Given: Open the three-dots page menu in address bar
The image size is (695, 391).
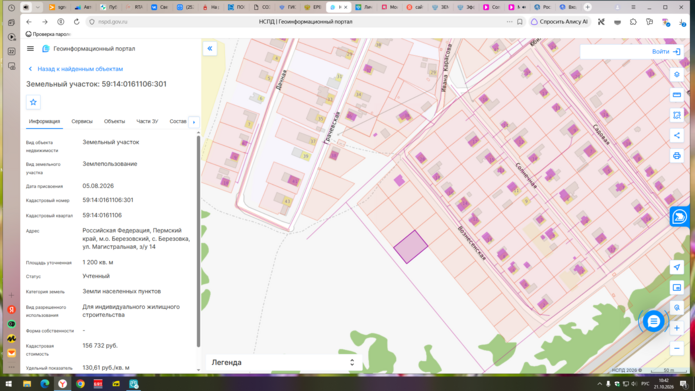Looking at the screenshot, I should click(x=509, y=22).
